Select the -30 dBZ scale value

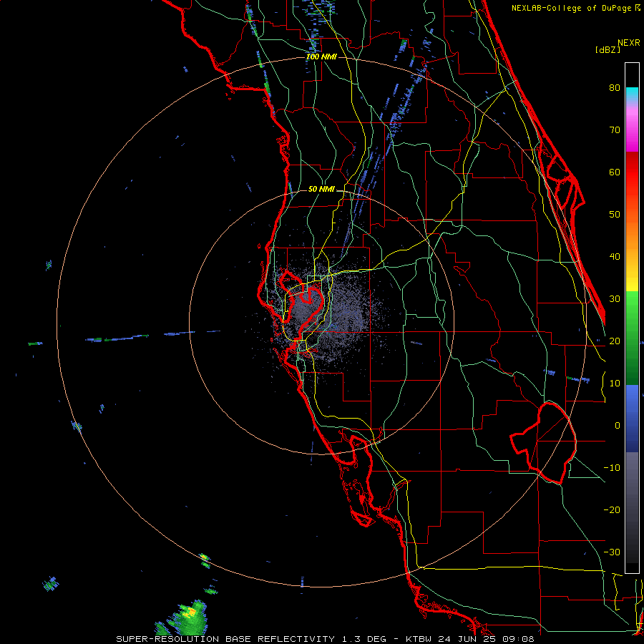tap(612, 552)
